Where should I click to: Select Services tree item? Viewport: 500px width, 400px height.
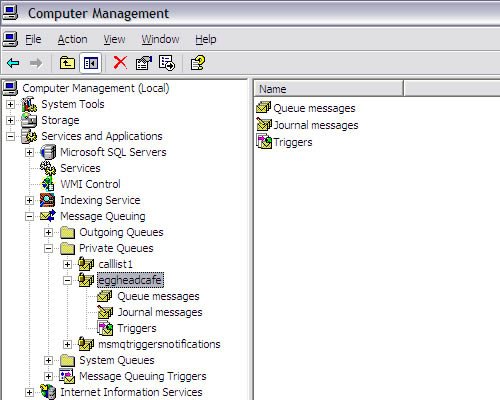(80, 168)
